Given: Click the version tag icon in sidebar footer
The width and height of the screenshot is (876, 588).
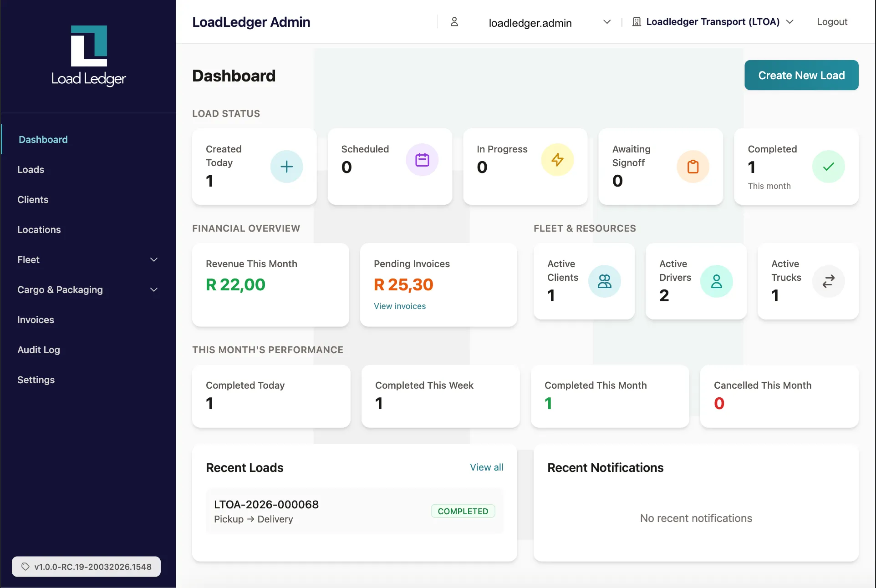Looking at the screenshot, I should (x=25, y=567).
